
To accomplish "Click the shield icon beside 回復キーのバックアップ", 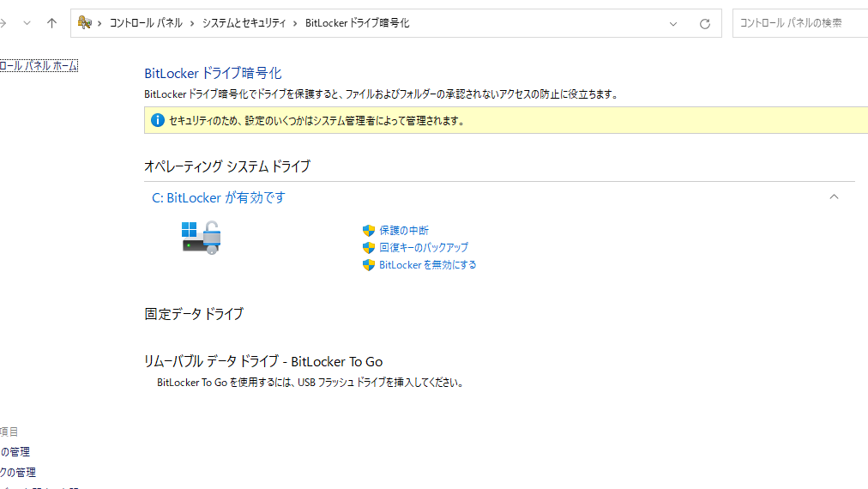I will 369,248.
